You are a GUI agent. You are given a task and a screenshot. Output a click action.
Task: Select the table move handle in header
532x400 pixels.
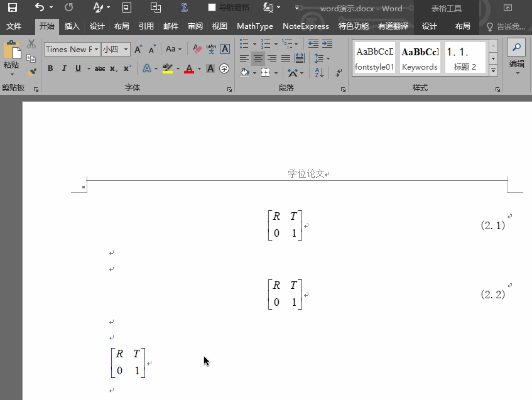(x=84, y=187)
